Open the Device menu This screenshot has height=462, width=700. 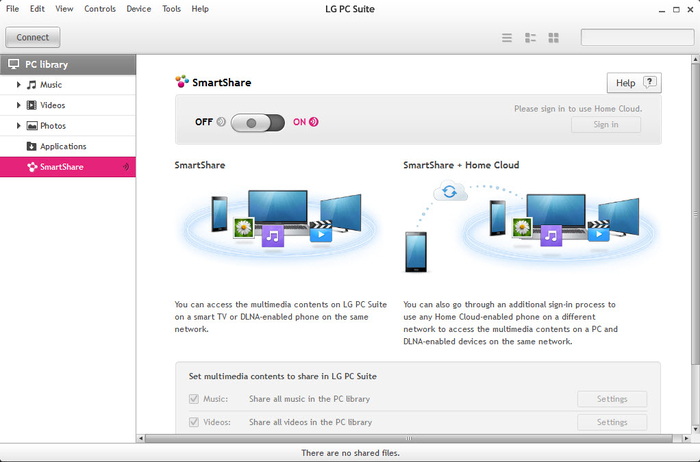coord(138,8)
